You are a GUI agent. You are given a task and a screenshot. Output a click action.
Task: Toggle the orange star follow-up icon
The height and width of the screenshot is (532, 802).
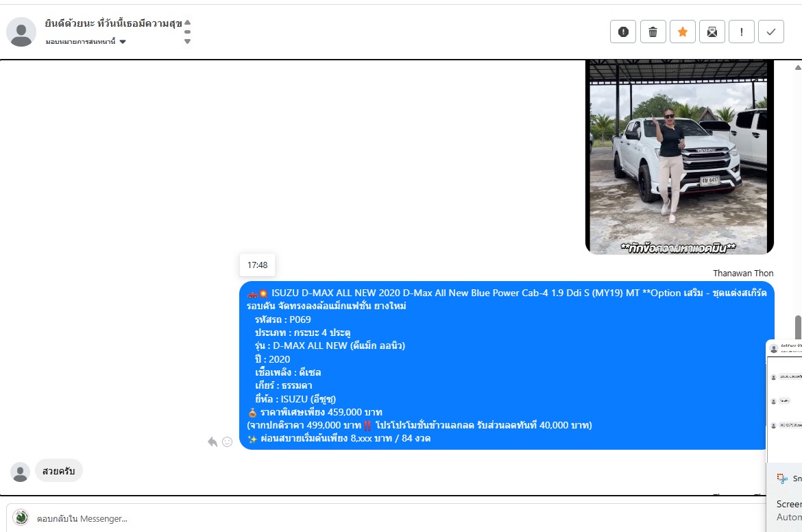[x=682, y=32]
